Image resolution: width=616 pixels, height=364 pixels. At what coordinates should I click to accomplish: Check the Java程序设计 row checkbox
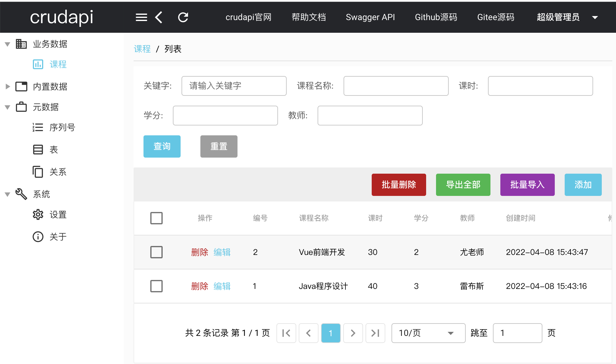pos(156,286)
